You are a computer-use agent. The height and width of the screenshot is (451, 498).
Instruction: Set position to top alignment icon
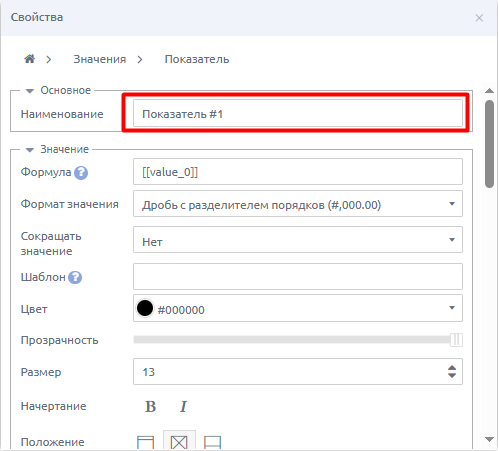click(x=146, y=442)
